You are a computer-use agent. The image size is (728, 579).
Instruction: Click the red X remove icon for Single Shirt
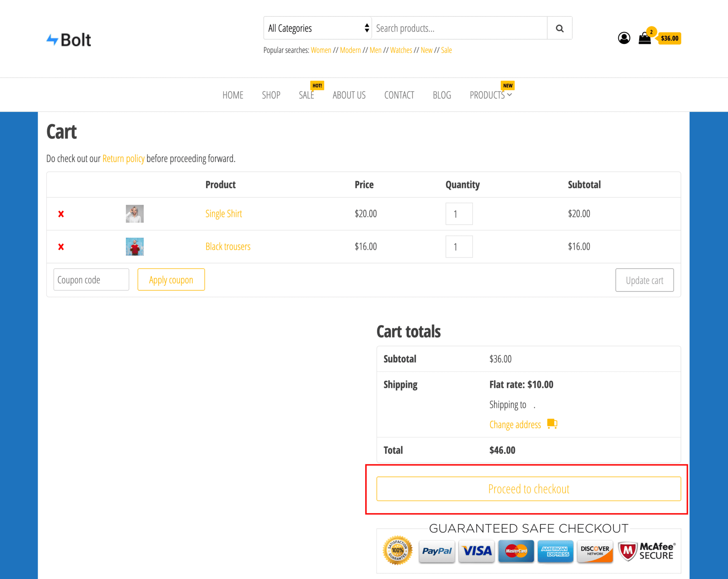(x=61, y=213)
